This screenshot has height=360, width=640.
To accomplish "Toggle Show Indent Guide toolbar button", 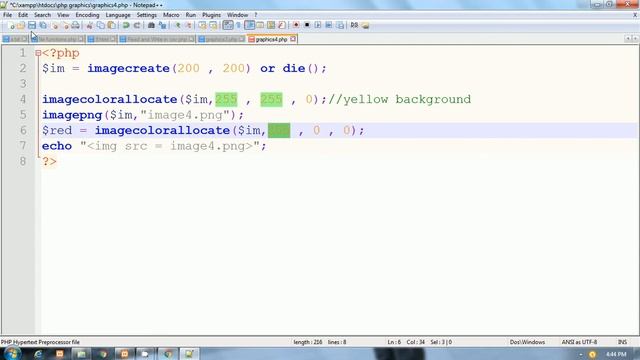I will point(249,25).
